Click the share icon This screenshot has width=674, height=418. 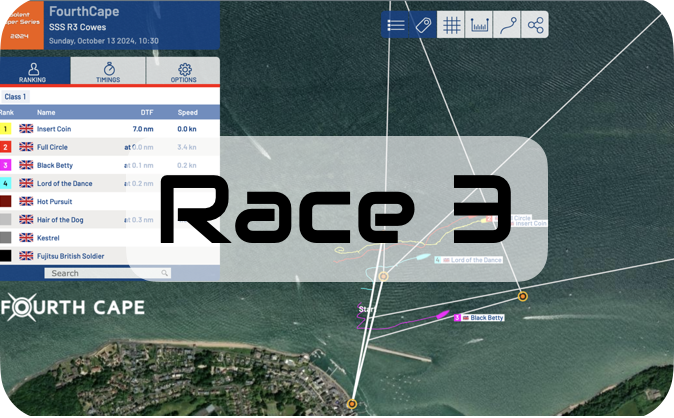536,26
